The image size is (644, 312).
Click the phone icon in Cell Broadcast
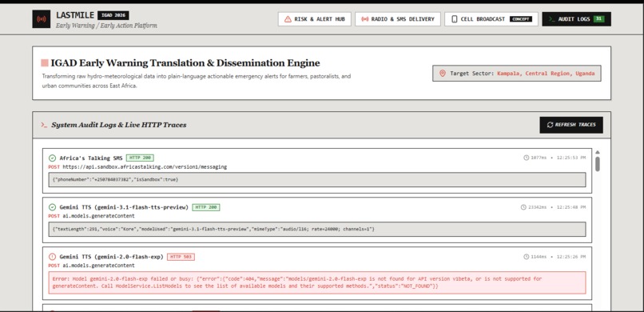(455, 19)
